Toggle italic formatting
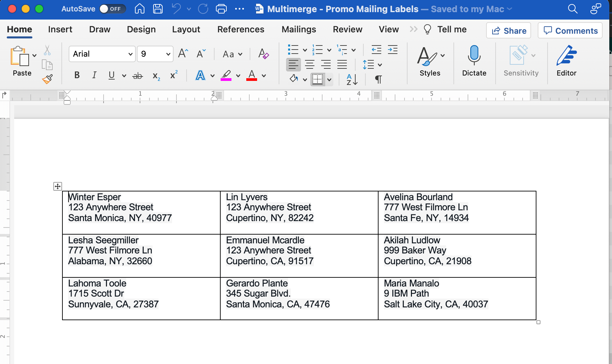 coord(94,75)
